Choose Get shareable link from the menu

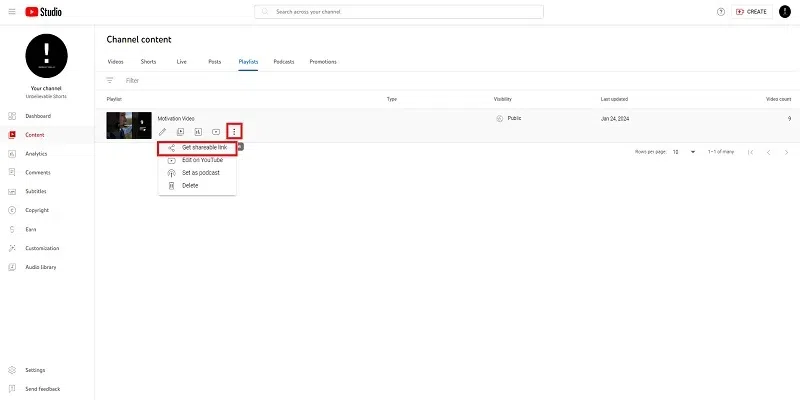[197, 148]
